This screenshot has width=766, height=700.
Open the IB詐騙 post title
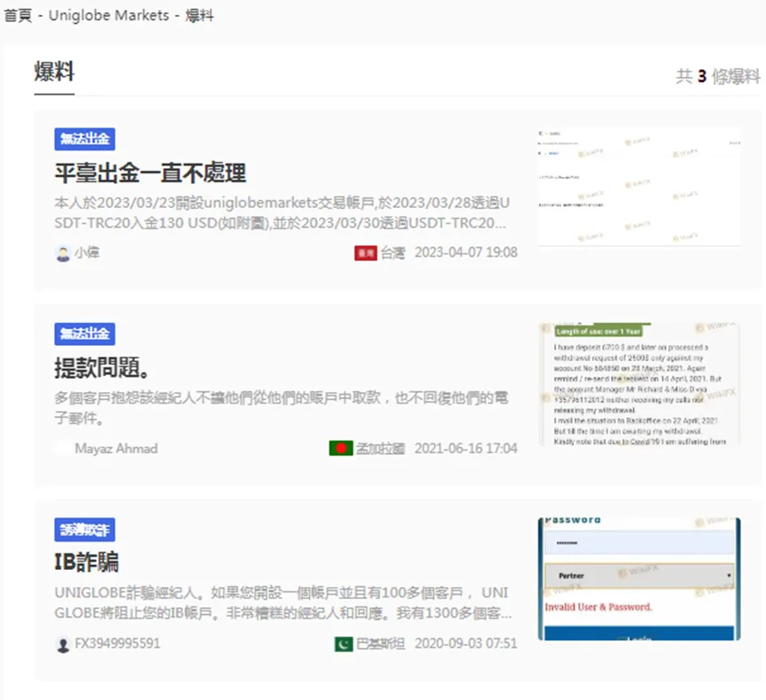(87, 562)
